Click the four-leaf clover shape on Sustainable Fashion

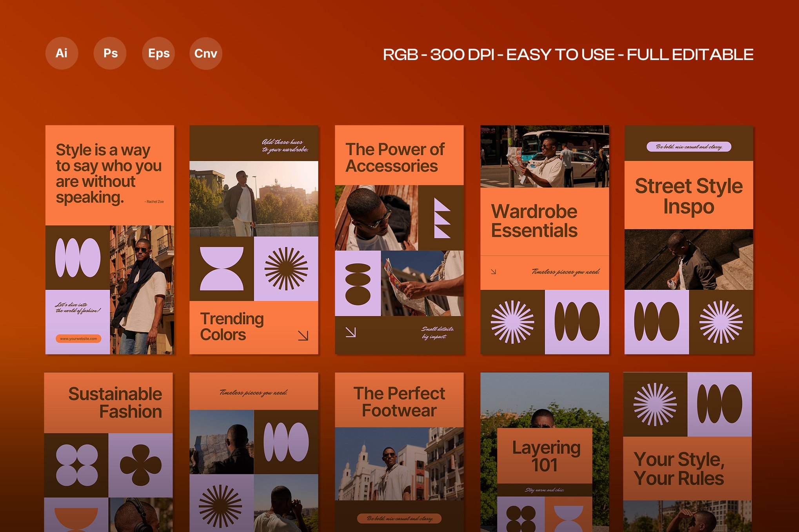click(140, 465)
